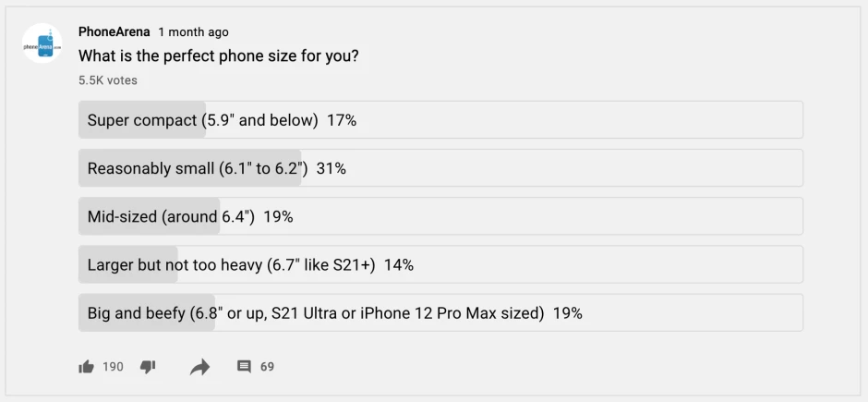Click the thumbs down dislike icon
868x402 pixels.
[148, 367]
